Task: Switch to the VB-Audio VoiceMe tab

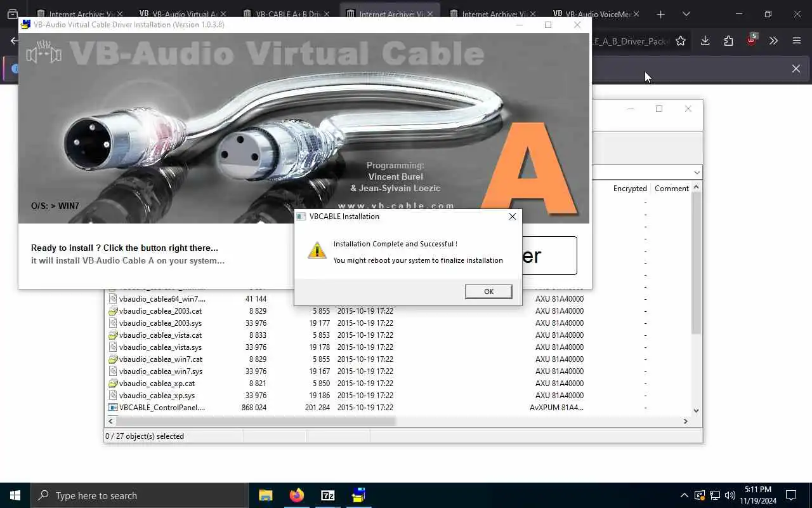Action: pos(595,14)
